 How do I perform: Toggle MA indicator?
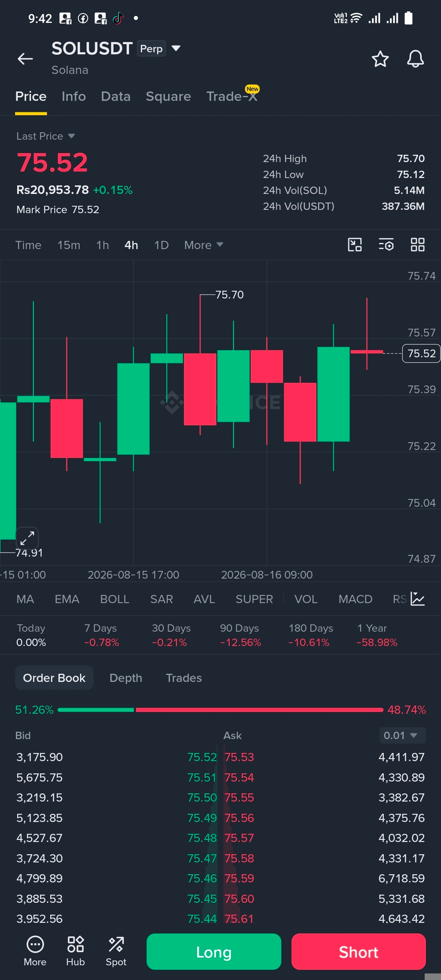click(x=25, y=599)
